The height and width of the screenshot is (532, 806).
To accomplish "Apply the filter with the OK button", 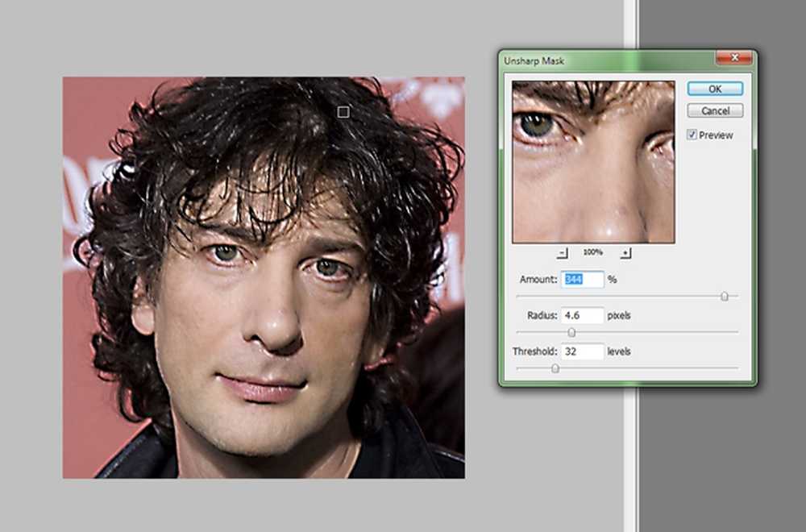I will click(x=715, y=89).
